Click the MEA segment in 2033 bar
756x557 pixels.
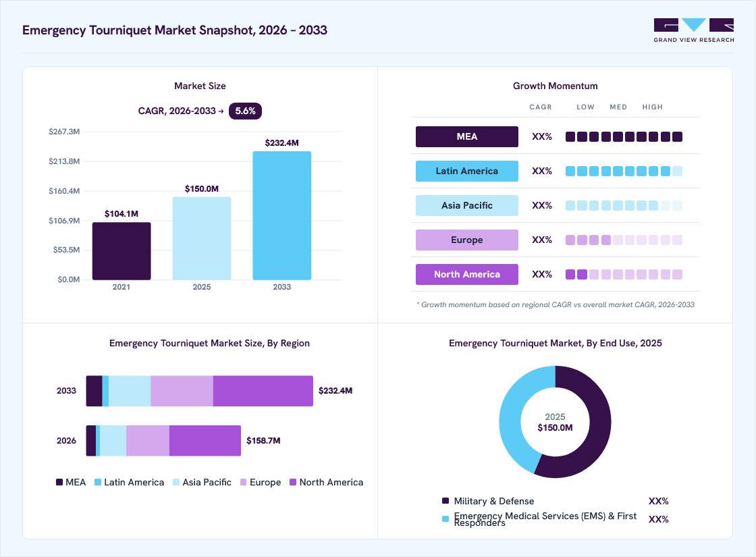click(x=94, y=391)
